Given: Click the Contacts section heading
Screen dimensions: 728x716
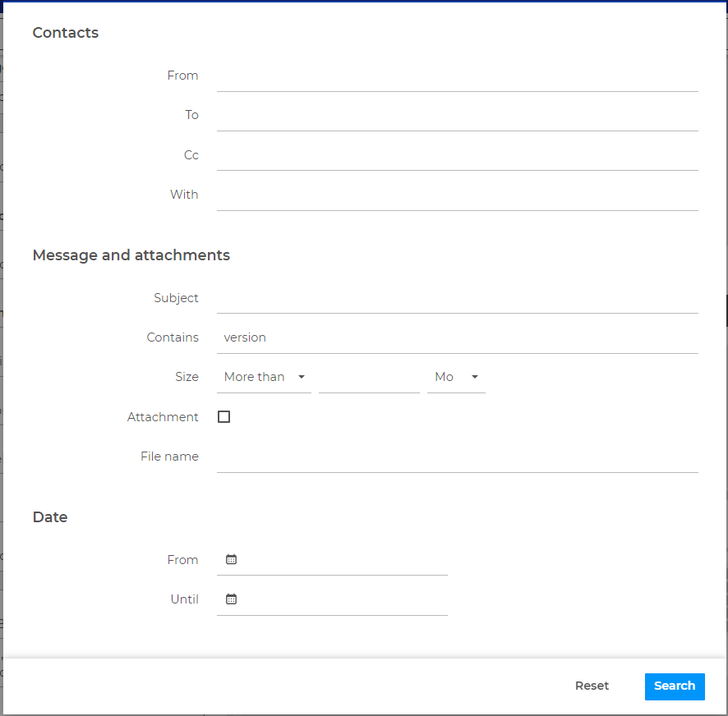Looking at the screenshot, I should (x=66, y=33).
